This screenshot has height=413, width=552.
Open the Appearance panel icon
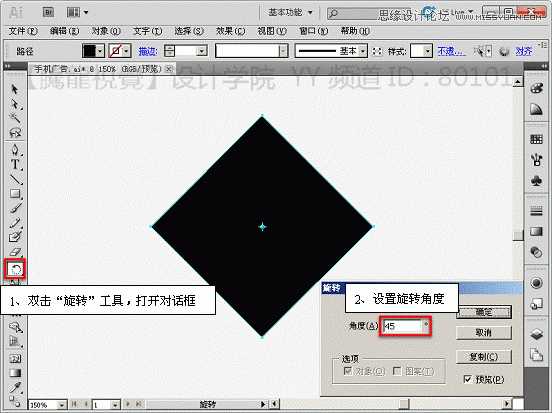pos(536,283)
